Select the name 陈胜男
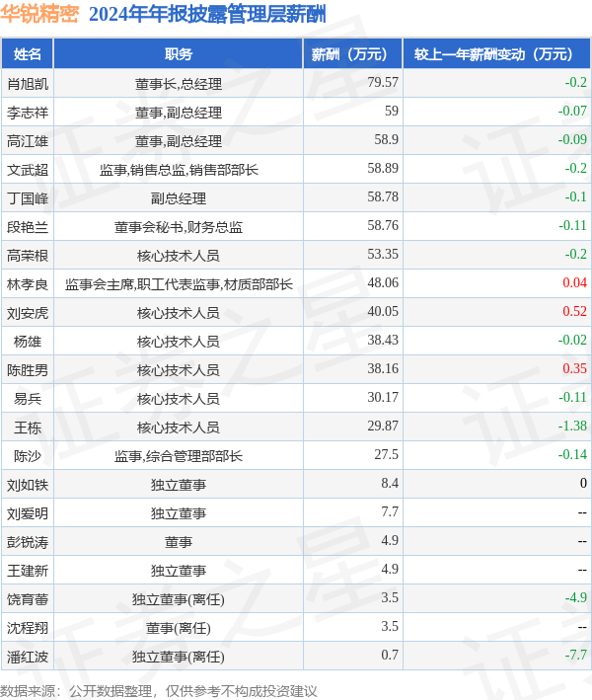592x700 pixels. 28,369
